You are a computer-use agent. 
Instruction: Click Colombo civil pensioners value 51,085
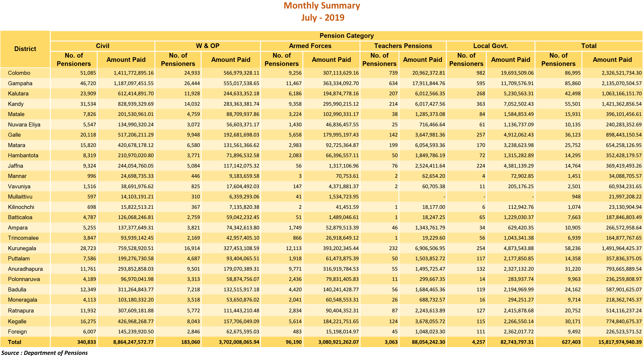[88, 73]
